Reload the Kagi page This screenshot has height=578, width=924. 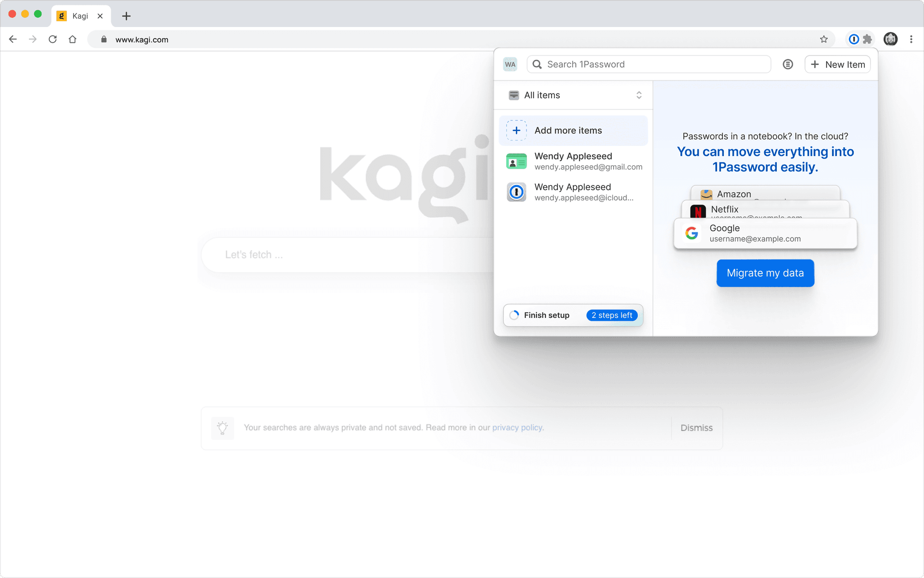coord(52,39)
